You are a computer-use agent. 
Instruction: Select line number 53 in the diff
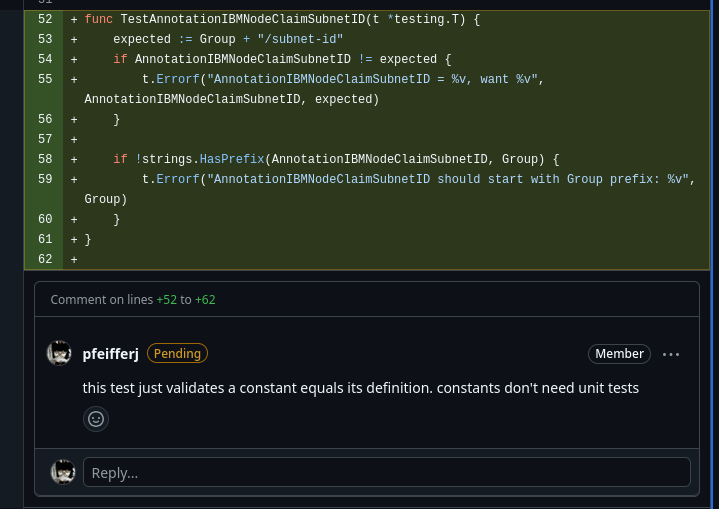(x=45, y=40)
